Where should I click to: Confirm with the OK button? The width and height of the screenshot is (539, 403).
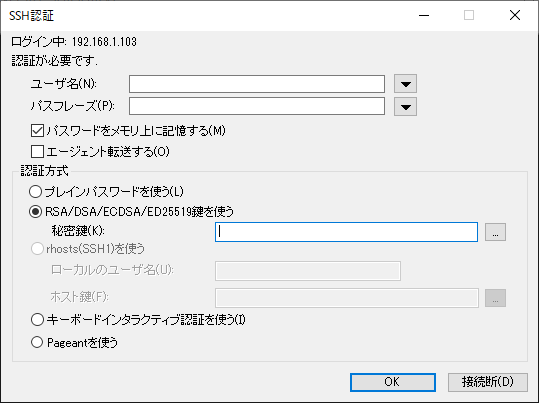393,382
